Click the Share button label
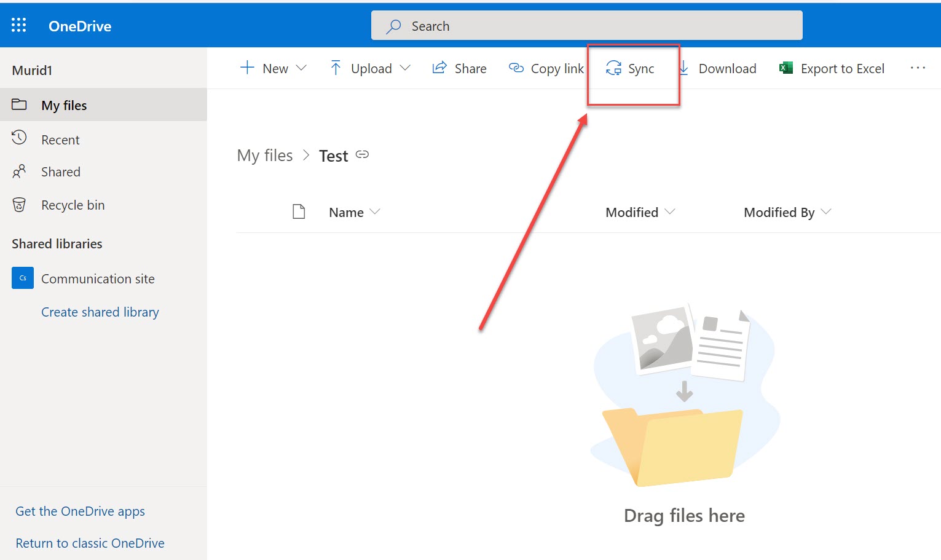The height and width of the screenshot is (560, 941). [471, 68]
